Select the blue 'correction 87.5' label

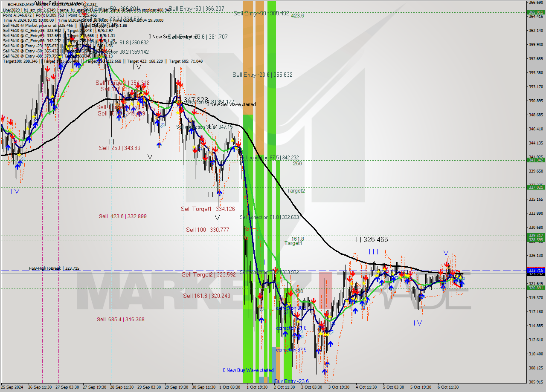tap(291, 350)
